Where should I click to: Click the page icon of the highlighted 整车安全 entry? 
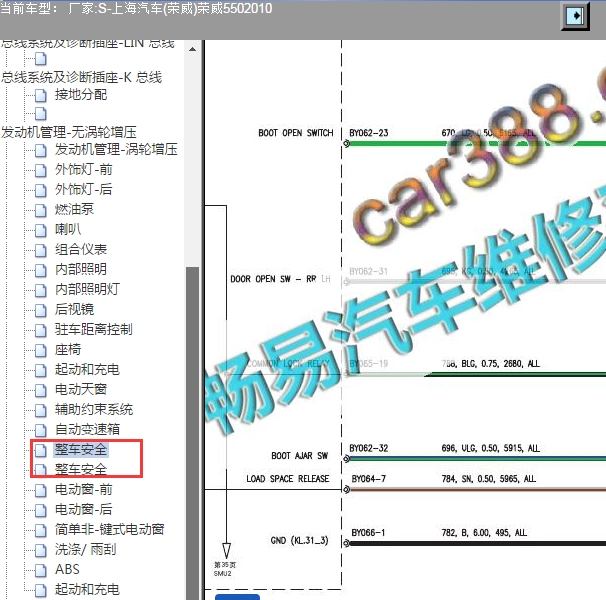(41, 450)
